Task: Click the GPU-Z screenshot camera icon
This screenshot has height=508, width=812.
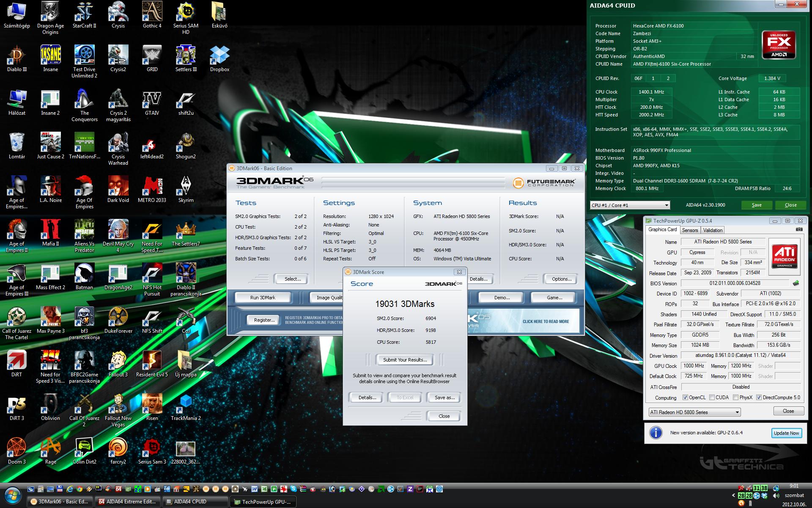Action: 799,229
